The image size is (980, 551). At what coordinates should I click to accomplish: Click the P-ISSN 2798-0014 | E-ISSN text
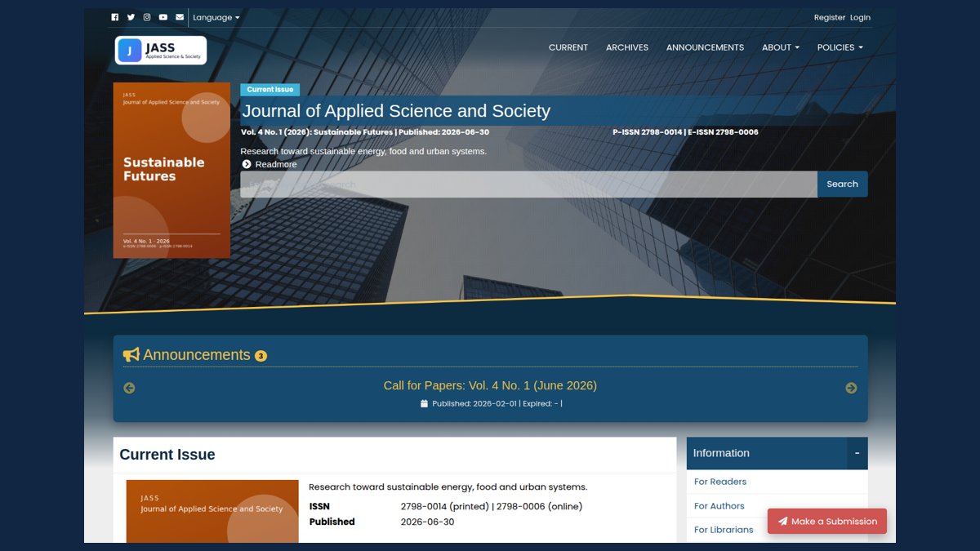[685, 132]
